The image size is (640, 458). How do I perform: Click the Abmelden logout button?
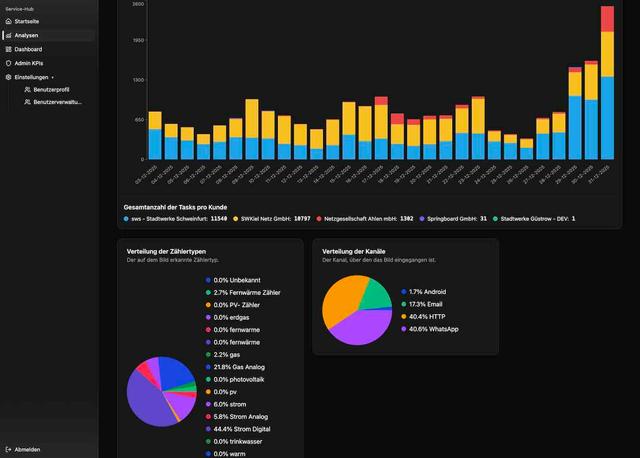pos(27,450)
